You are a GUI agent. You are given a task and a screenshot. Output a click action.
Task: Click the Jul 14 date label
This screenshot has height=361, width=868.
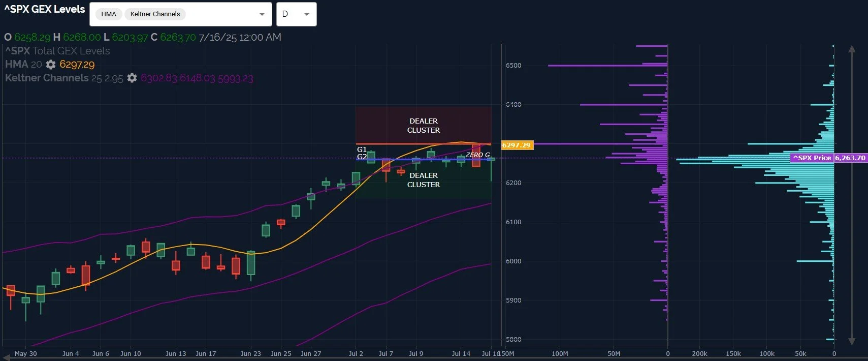(461, 353)
